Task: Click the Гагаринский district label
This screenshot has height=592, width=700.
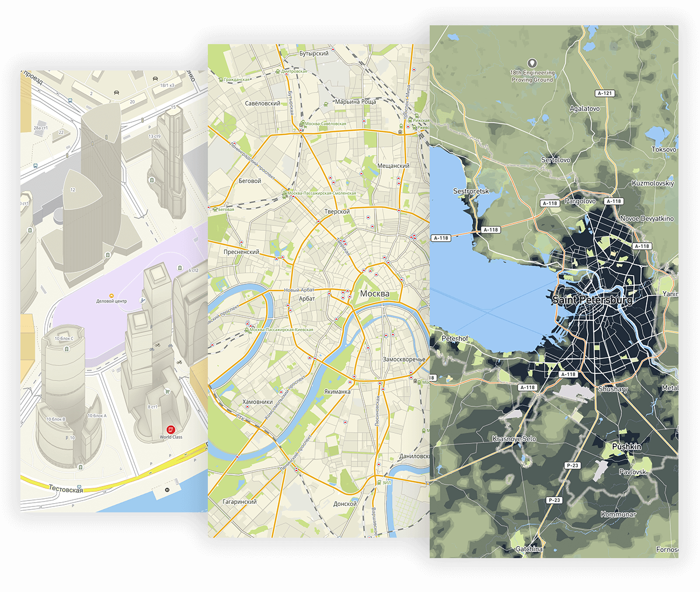Action: (x=240, y=502)
